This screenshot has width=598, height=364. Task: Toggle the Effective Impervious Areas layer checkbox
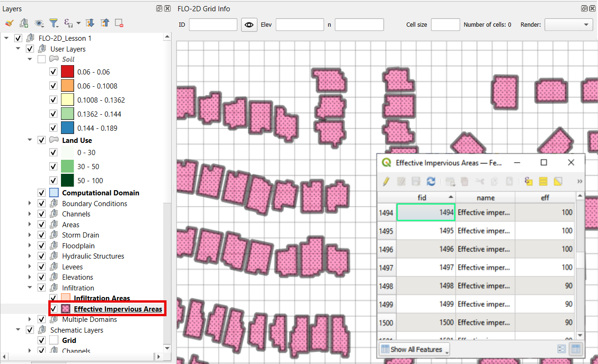pyautogui.click(x=53, y=309)
